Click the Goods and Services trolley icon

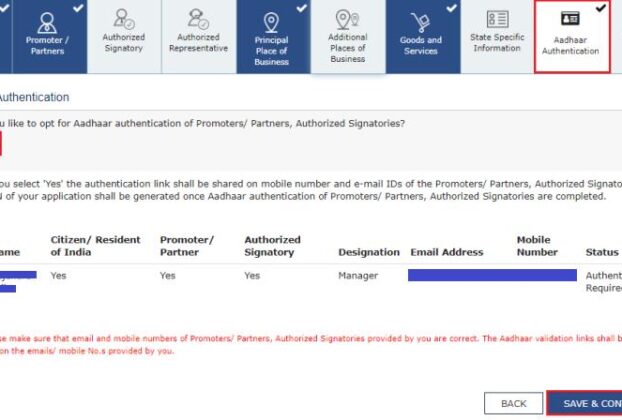coord(421,20)
